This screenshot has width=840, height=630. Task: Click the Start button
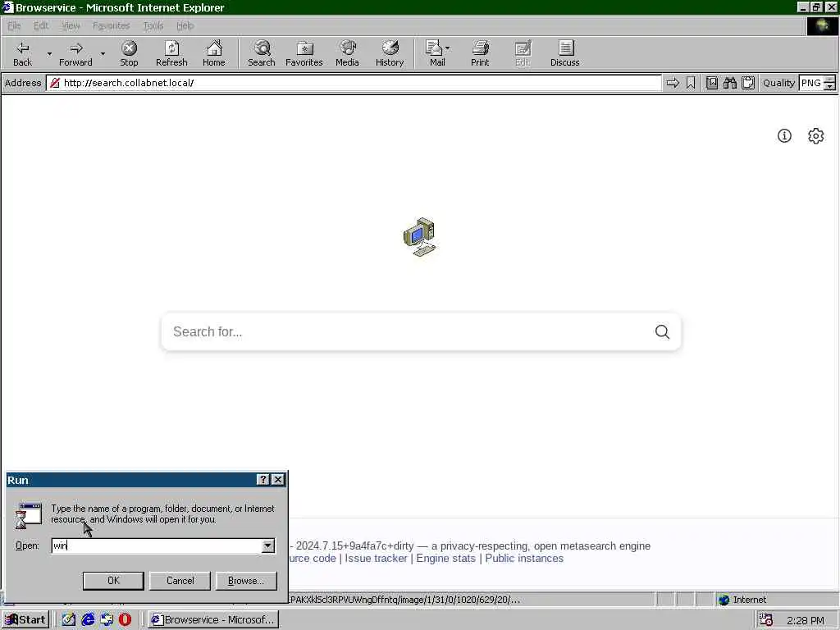pos(25,620)
